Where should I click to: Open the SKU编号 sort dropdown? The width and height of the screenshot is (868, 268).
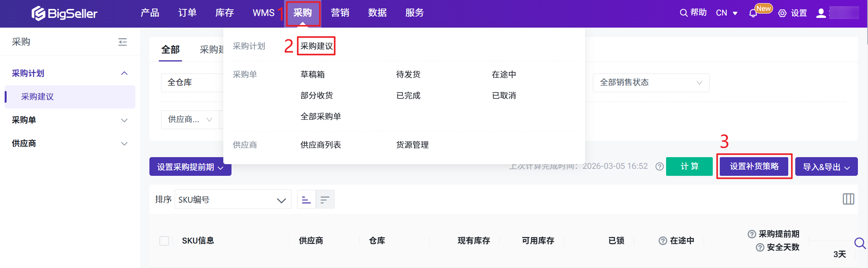(x=233, y=200)
